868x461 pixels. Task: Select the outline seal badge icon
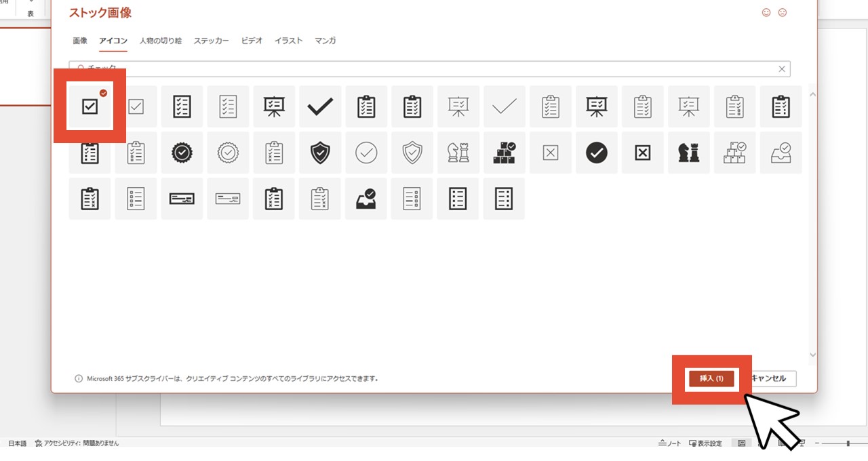228,153
